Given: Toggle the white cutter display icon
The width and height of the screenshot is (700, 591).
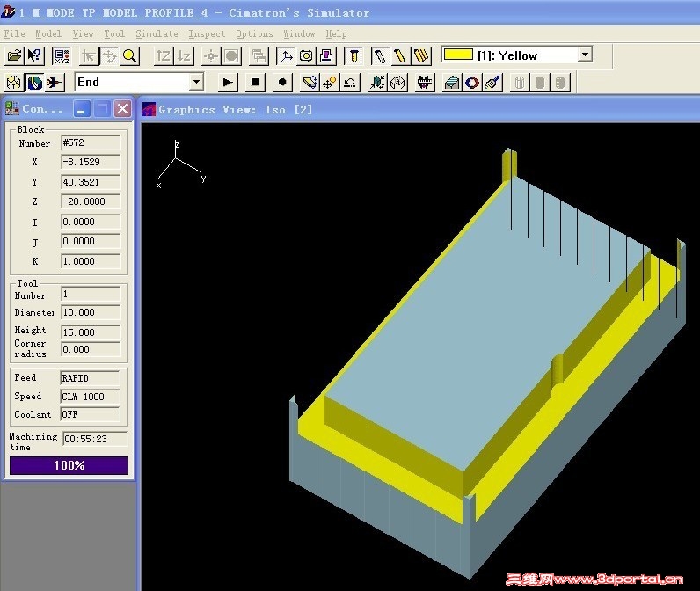Looking at the screenshot, I should [x=380, y=55].
